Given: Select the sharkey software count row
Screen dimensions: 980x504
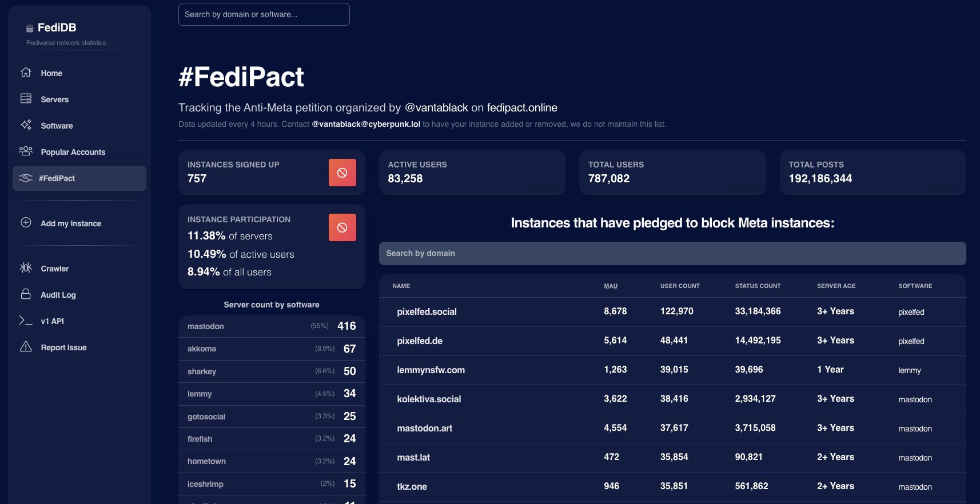Looking at the screenshot, I should 272,371.
